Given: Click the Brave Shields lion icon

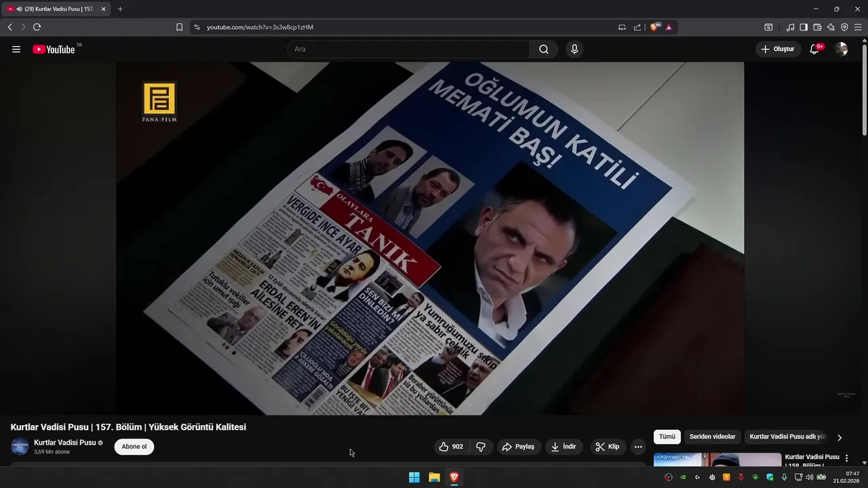Looking at the screenshot, I should [654, 27].
